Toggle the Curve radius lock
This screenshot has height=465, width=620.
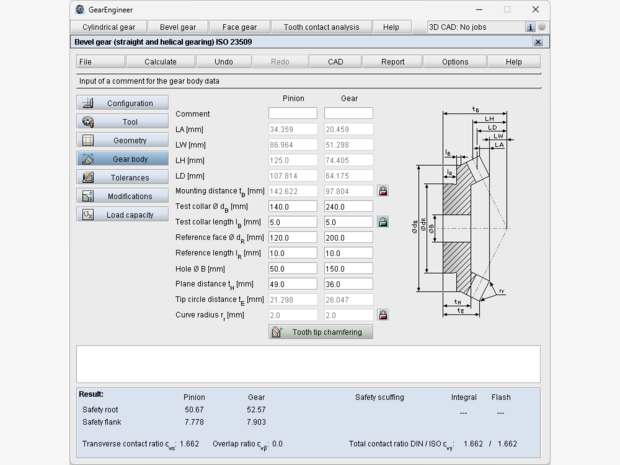tap(383, 315)
